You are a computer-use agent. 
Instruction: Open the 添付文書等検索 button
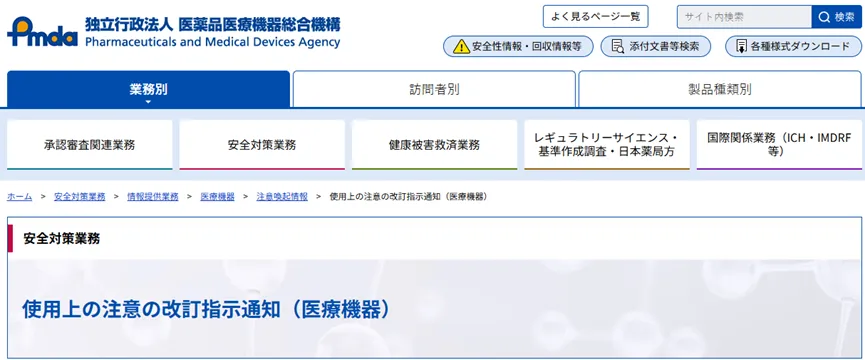click(655, 47)
